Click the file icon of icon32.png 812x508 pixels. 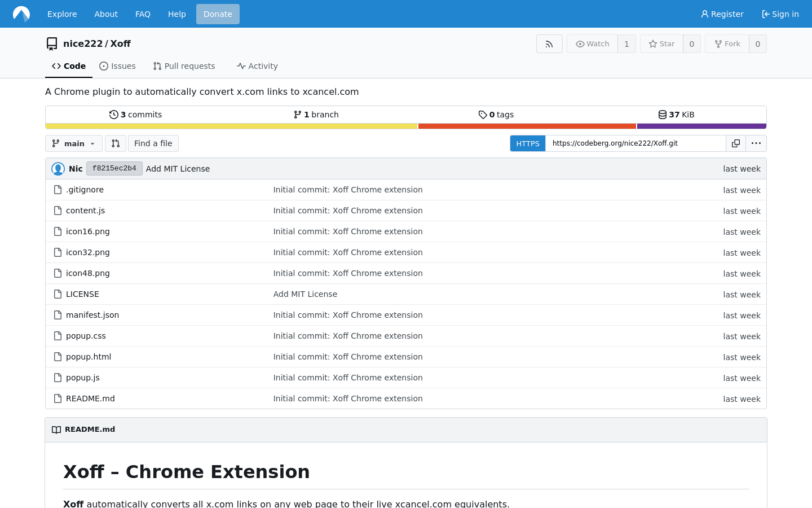tap(58, 252)
